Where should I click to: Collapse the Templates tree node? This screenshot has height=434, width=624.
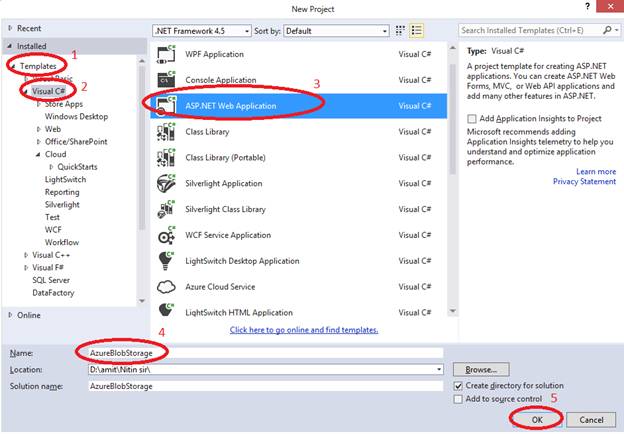click(x=13, y=66)
